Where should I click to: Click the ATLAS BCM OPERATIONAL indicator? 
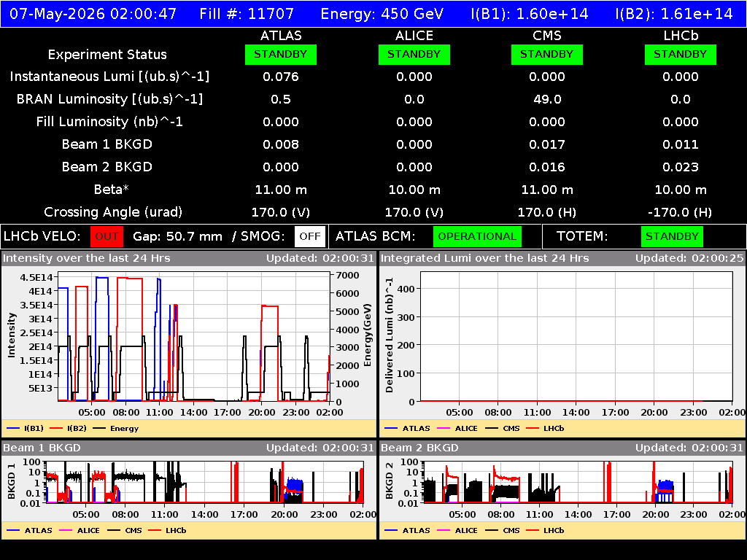click(x=477, y=236)
